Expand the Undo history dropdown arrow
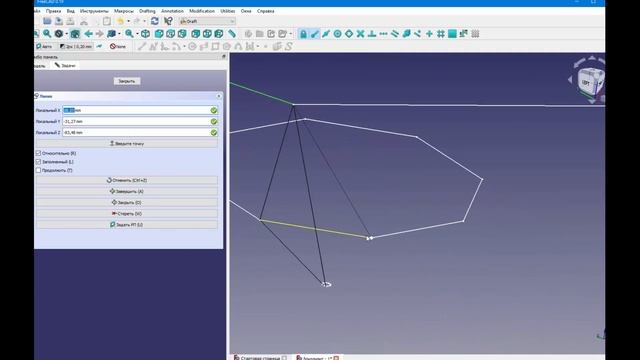Image resolution: width=640 pixels, height=360 pixels. coord(128,21)
